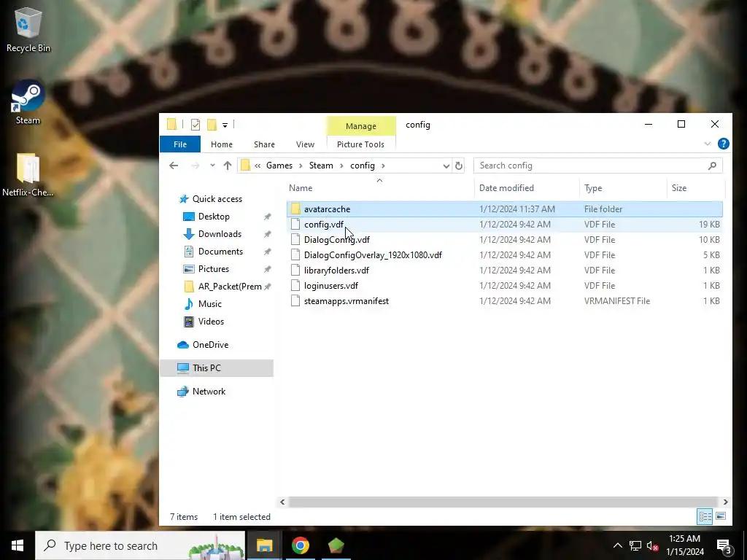Open the Recent locations dropdown

(212, 166)
